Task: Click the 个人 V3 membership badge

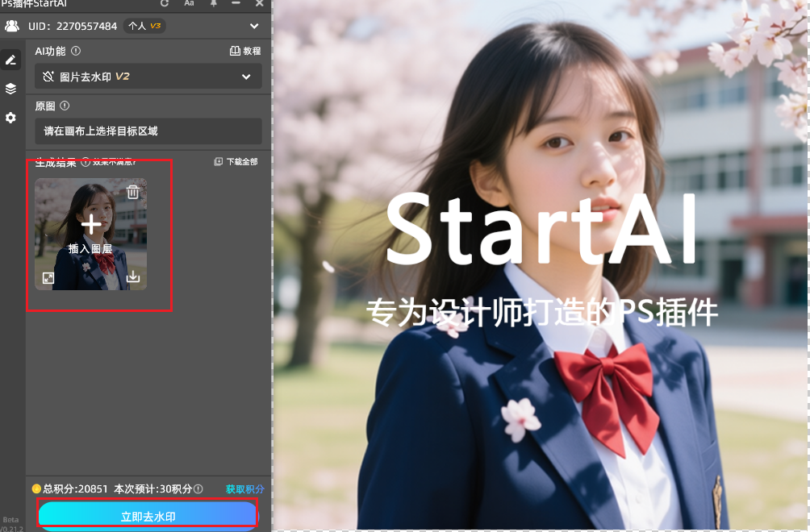Action: point(146,26)
